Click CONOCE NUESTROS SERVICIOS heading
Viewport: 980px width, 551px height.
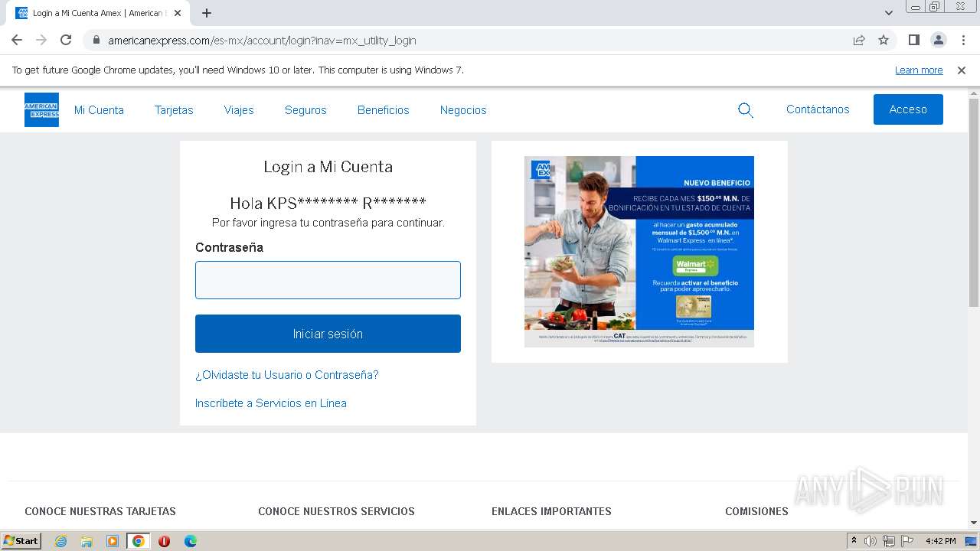[x=336, y=511]
